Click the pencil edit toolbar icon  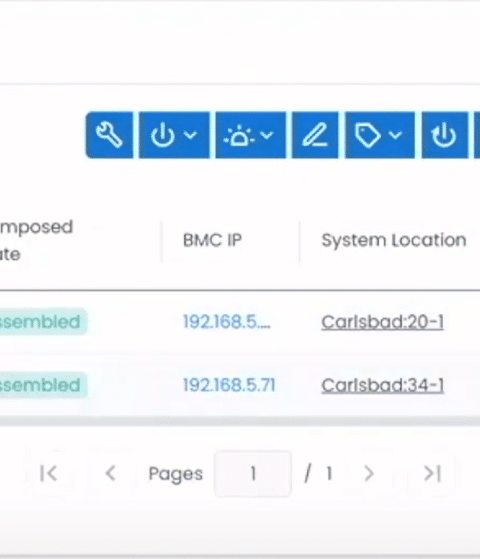pos(315,135)
